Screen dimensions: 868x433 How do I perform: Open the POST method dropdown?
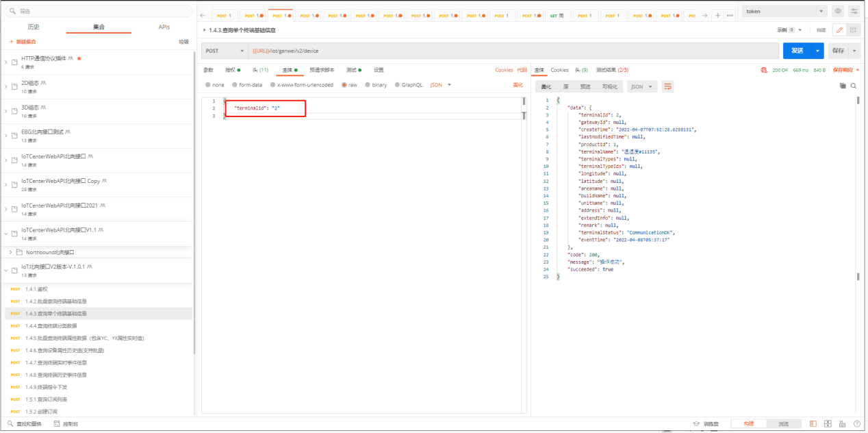(224, 51)
